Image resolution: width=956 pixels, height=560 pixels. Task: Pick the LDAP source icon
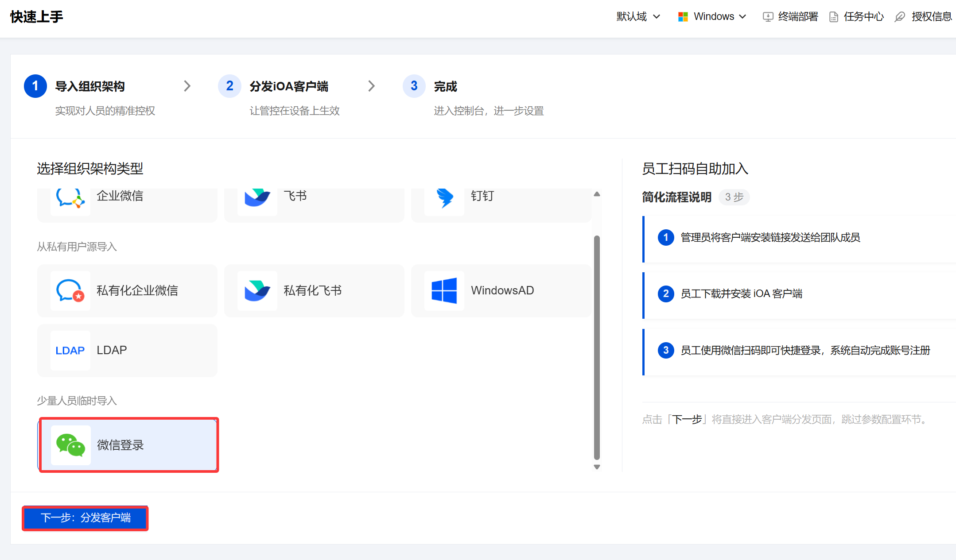tap(70, 350)
